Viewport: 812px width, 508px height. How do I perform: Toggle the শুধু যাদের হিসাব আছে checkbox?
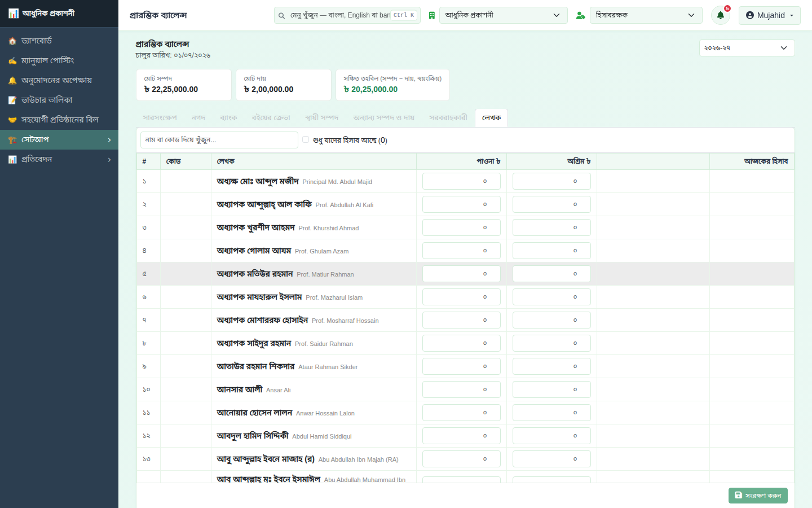pos(306,139)
